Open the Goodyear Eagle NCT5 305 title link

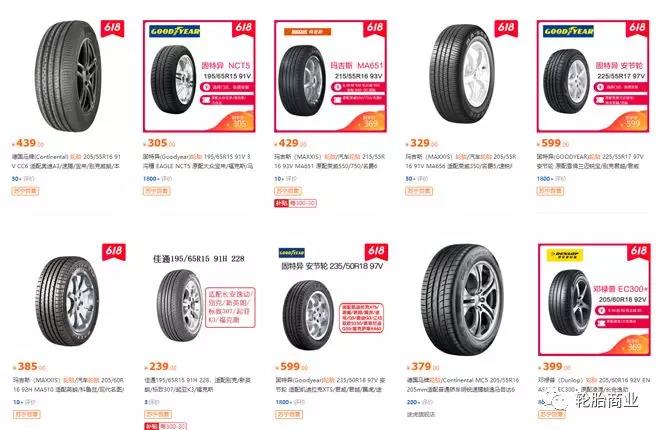click(198, 161)
